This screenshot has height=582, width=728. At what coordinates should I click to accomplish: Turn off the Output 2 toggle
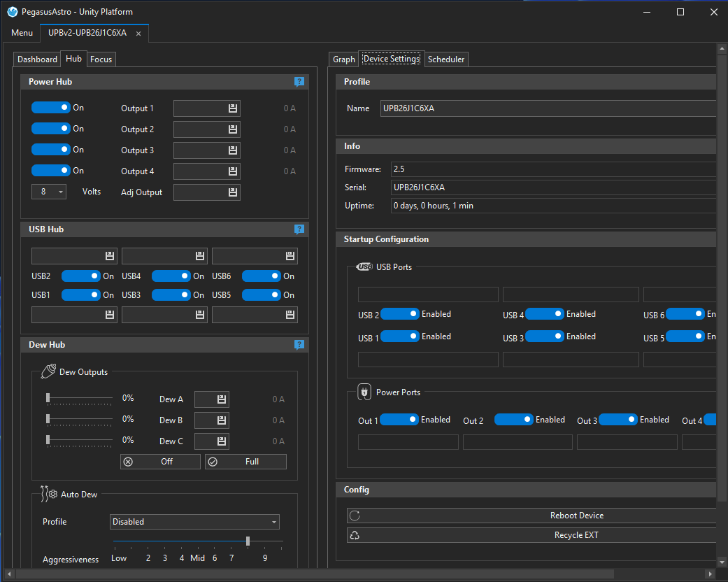click(x=51, y=128)
